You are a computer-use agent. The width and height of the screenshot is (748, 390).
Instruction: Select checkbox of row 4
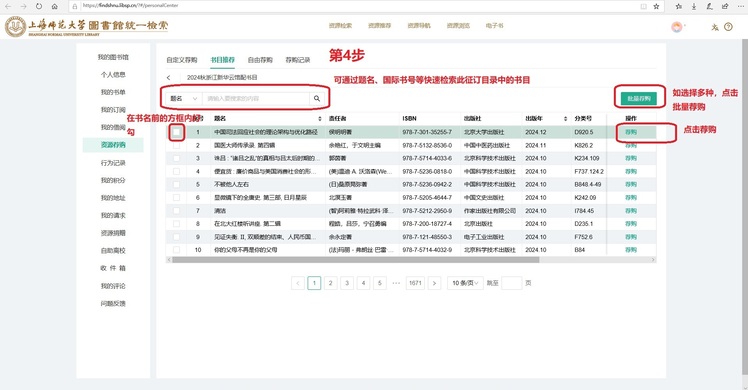click(177, 171)
